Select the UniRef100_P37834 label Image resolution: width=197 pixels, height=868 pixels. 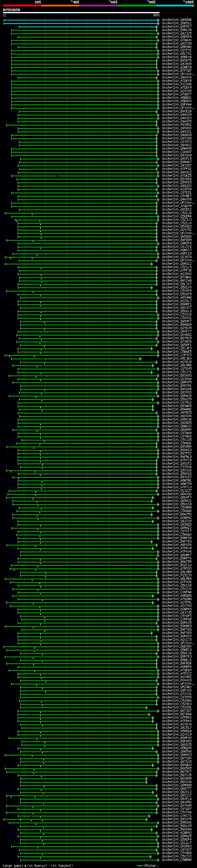pyautogui.click(x=177, y=467)
